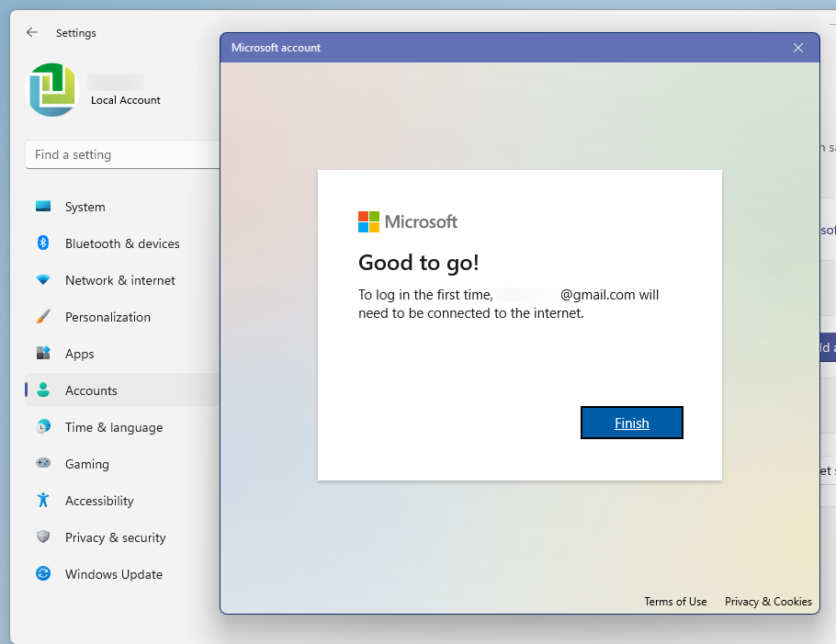Click the Personalization paintbrush icon
836x644 pixels.
coord(43,317)
